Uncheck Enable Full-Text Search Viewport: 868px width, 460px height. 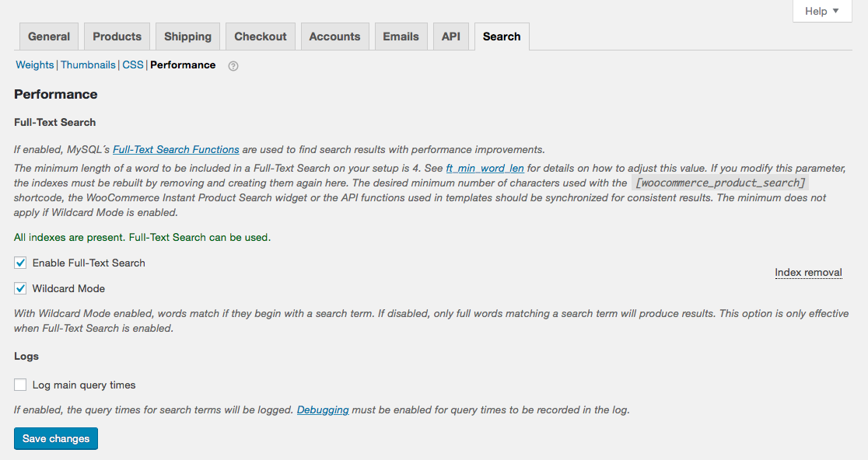[x=21, y=263]
